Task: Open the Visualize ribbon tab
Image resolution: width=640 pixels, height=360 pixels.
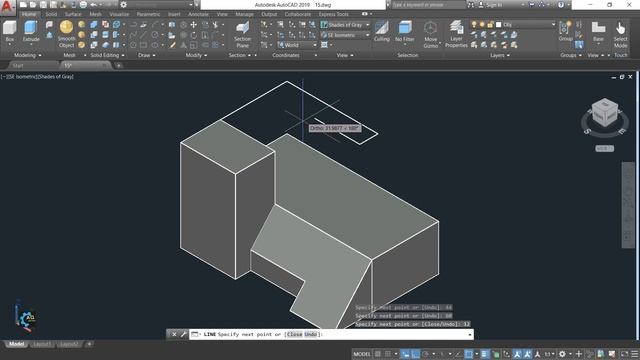Action: pyautogui.click(x=119, y=14)
